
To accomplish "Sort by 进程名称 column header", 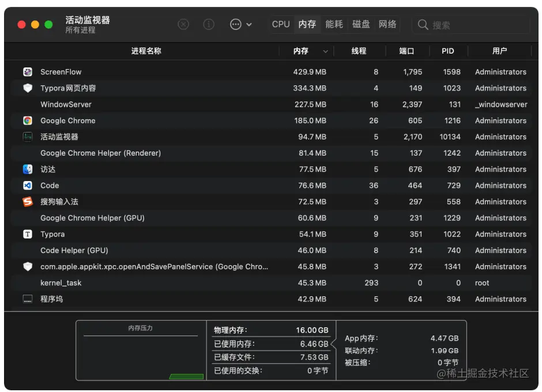I will click(146, 51).
